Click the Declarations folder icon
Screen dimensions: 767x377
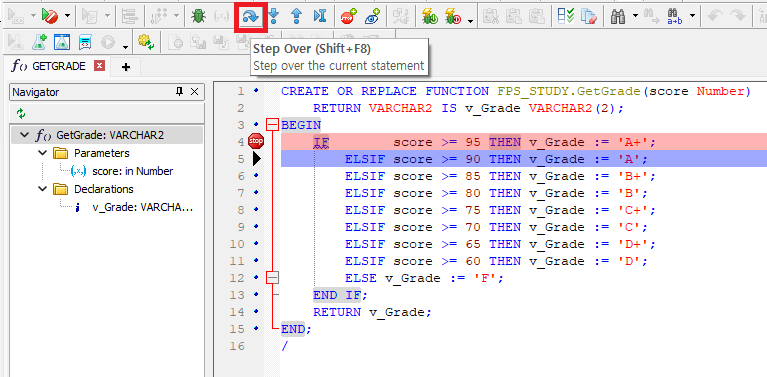60,189
